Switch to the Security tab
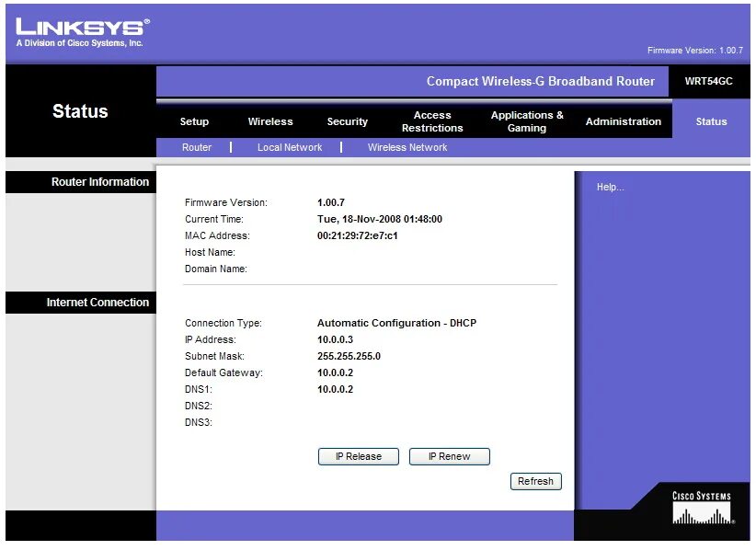 (x=347, y=121)
